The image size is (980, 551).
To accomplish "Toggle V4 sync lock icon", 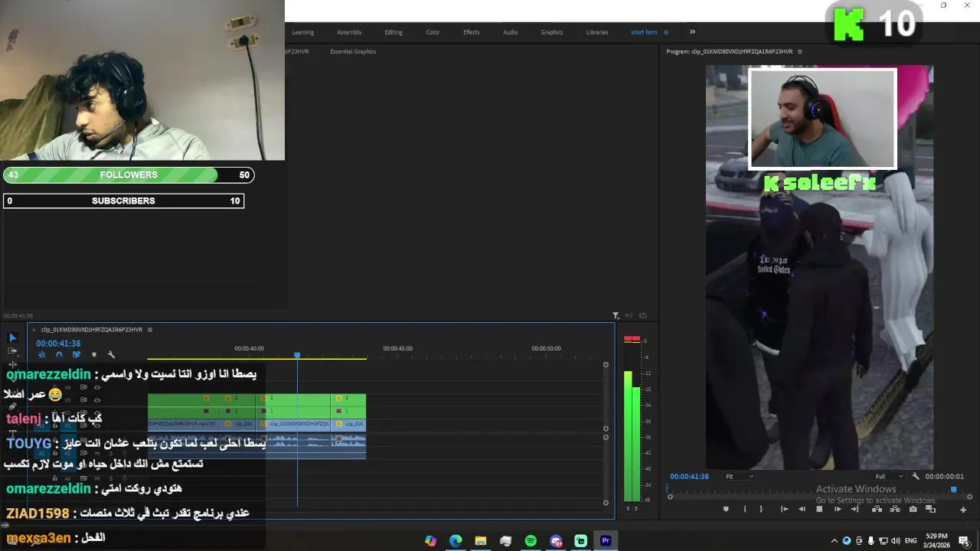I will [x=83, y=387].
